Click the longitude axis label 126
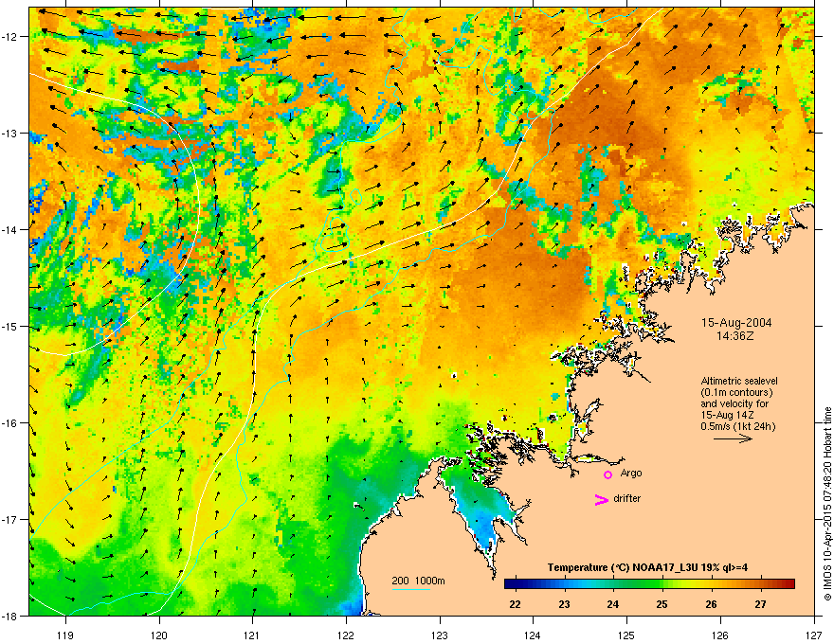Image resolution: width=834 pixels, height=644 pixels. (720, 635)
